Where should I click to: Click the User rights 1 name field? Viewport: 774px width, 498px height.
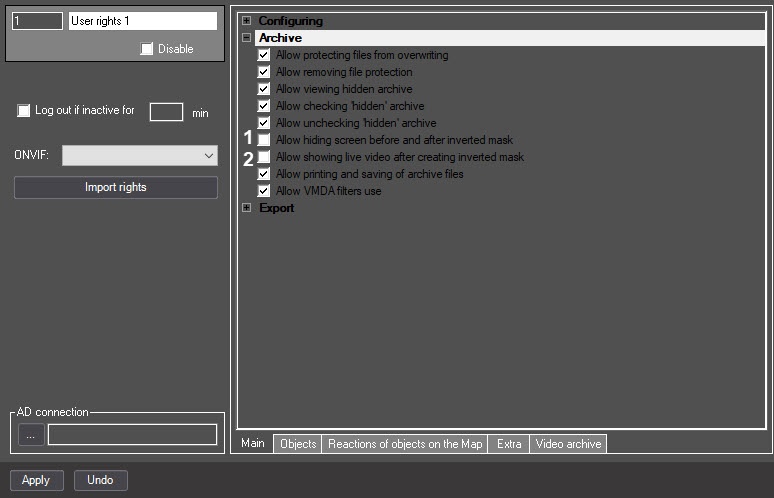[x=143, y=21]
